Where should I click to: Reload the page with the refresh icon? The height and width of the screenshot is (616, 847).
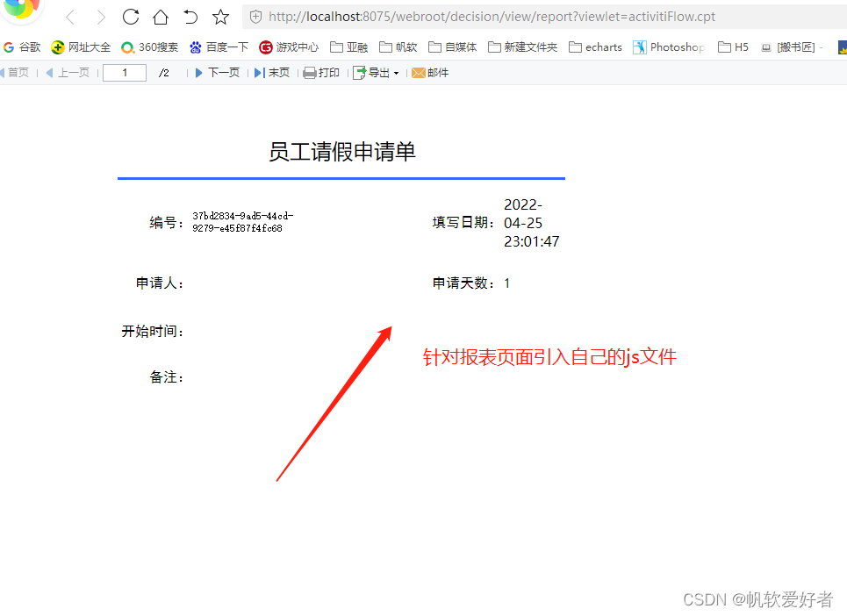[130, 17]
